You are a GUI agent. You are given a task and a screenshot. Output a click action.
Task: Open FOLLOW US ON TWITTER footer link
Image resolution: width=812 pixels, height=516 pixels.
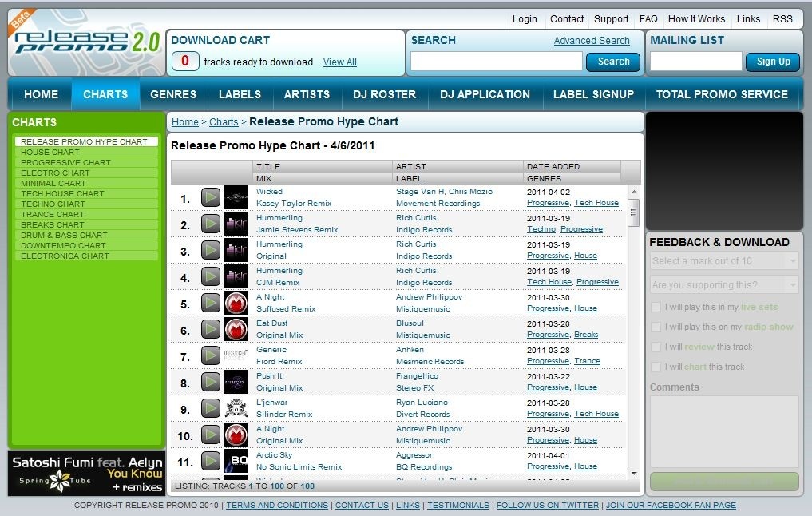pos(548,505)
